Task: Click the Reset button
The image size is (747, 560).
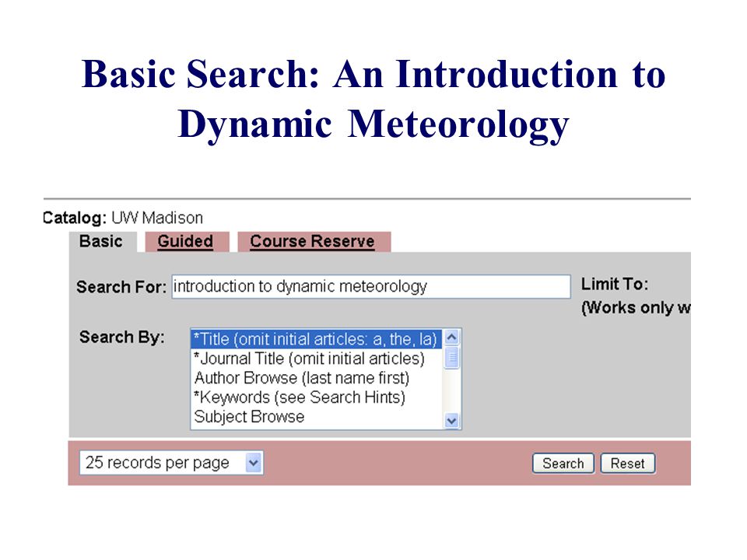Action: (x=628, y=464)
